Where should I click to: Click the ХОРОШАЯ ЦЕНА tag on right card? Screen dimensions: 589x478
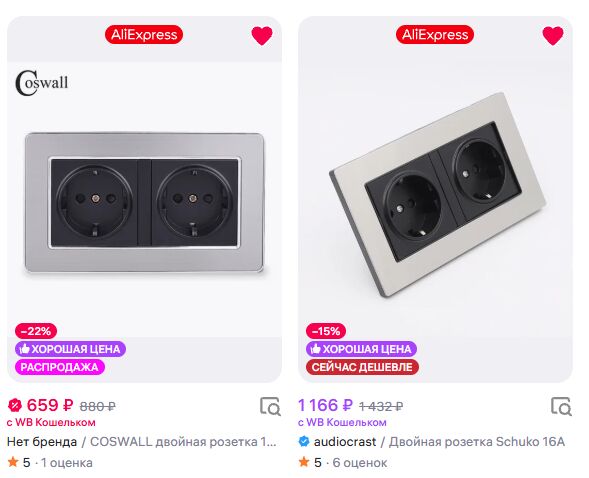(361, 349)
